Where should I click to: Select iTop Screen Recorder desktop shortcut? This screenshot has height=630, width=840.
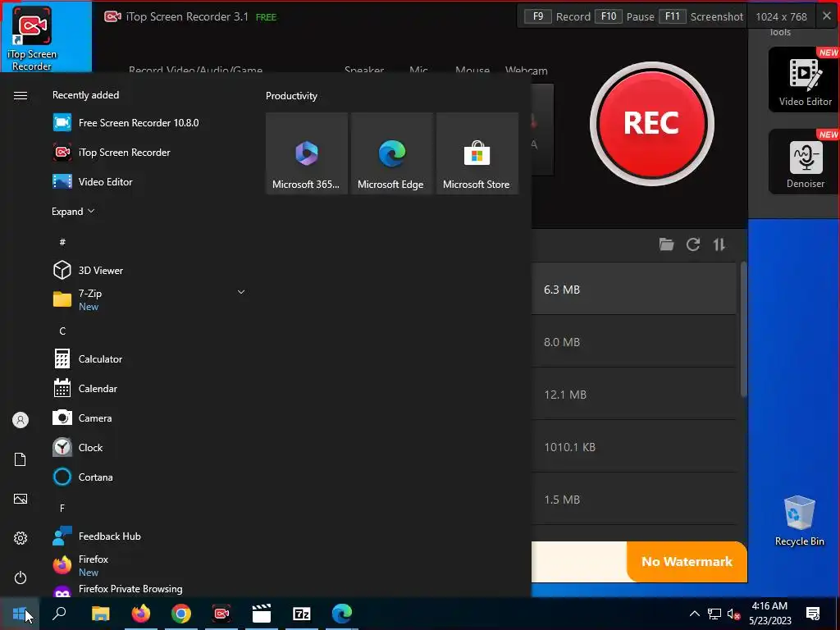pos(32,38)
